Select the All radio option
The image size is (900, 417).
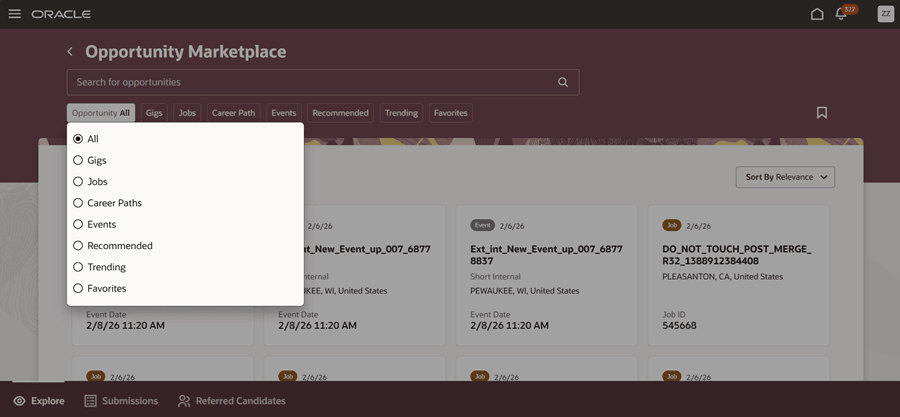(x=78, y=139)
